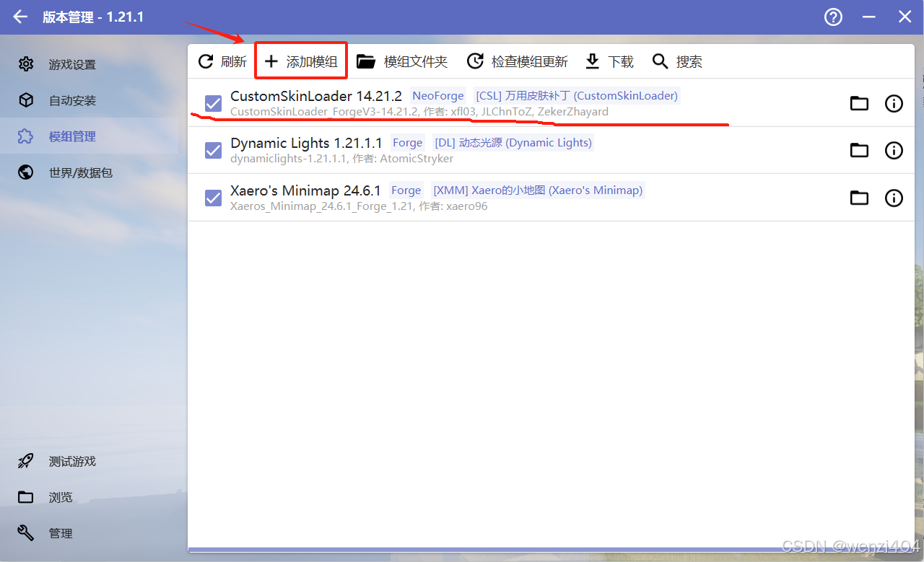Select 模组管理 in the sidebar
The width and height of the screenshot is (924, 562).
click(x=89, y=136)
